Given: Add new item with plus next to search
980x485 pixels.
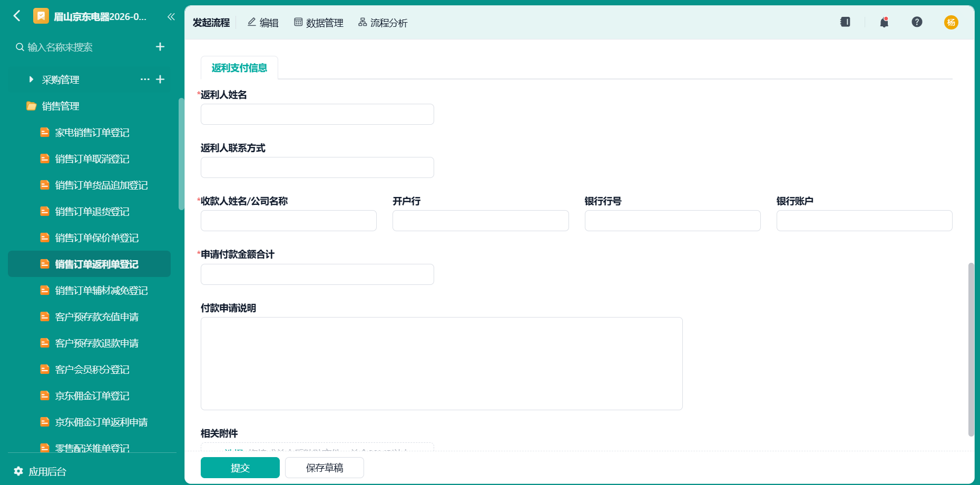Looking at the screenshot, I should 160,47.
